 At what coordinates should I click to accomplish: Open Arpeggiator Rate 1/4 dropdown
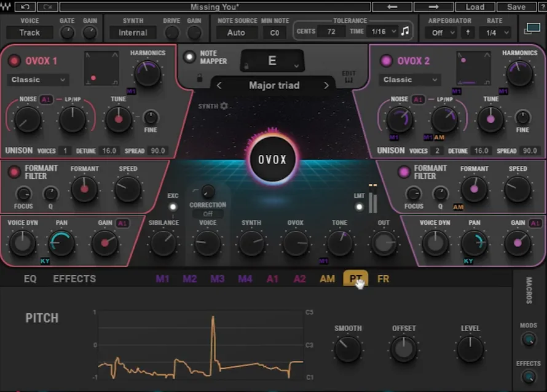(495, 33)
